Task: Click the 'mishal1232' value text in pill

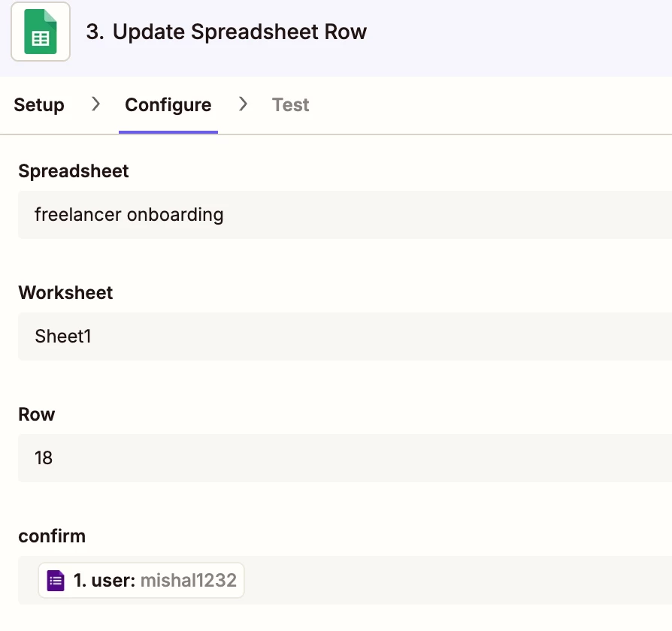Action: [x=189, y=581]
